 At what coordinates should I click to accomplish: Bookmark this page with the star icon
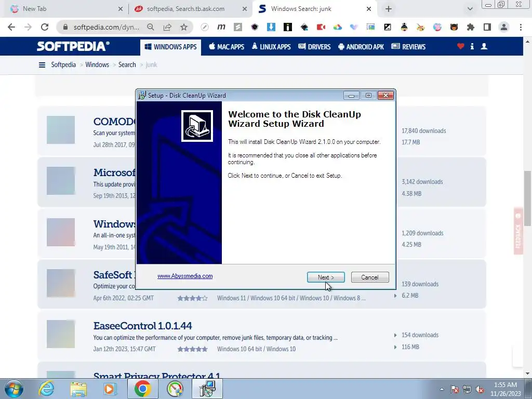(183, 27)
